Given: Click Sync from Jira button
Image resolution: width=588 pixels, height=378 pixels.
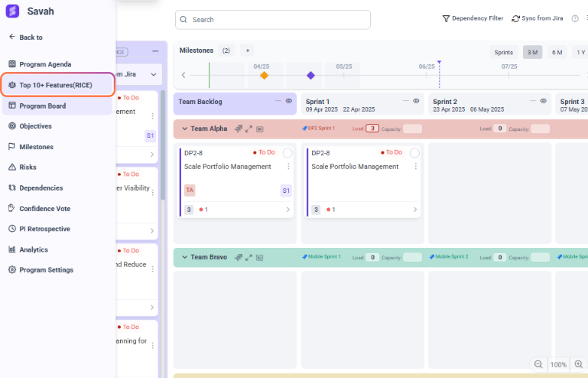Looking at the screenshot, I should tap(538, 18).
